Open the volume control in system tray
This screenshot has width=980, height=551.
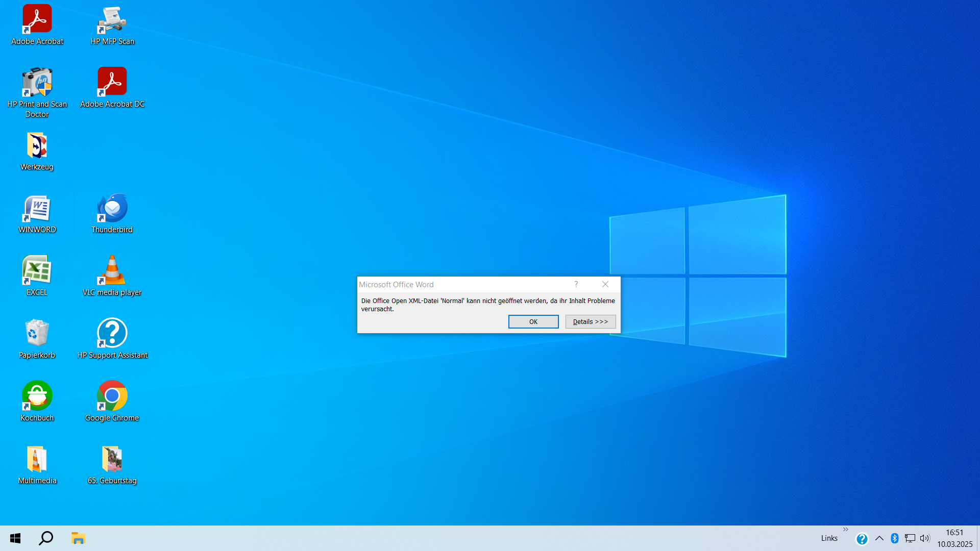tap(924, 538)
